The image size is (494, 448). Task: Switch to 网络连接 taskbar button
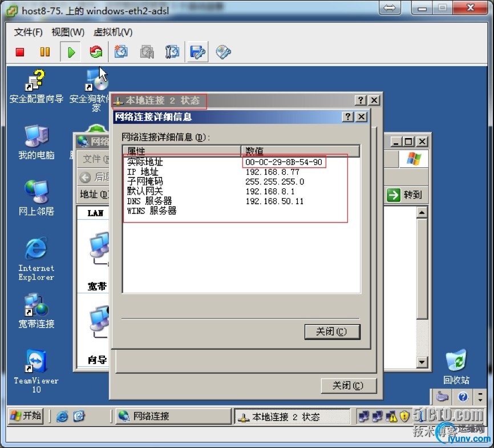pyautogui.click(x=173, y=417)
